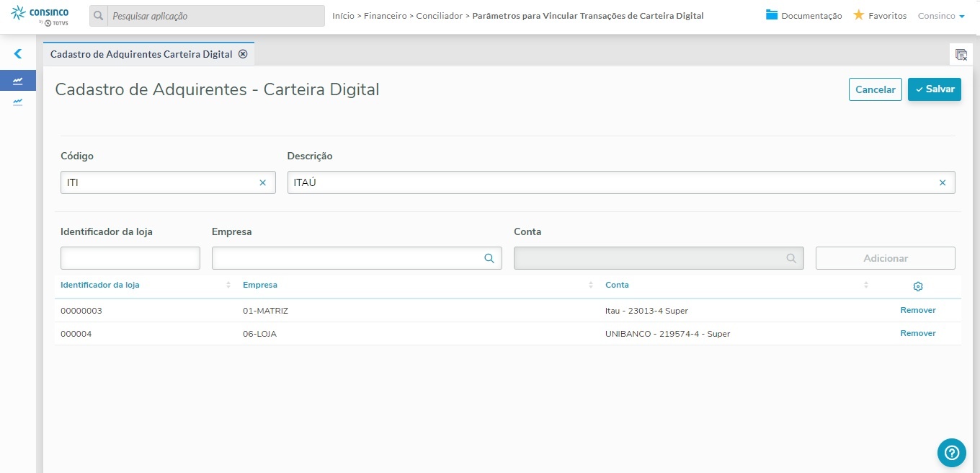
Task: Open the help question mark button
Action: (951, 452)
